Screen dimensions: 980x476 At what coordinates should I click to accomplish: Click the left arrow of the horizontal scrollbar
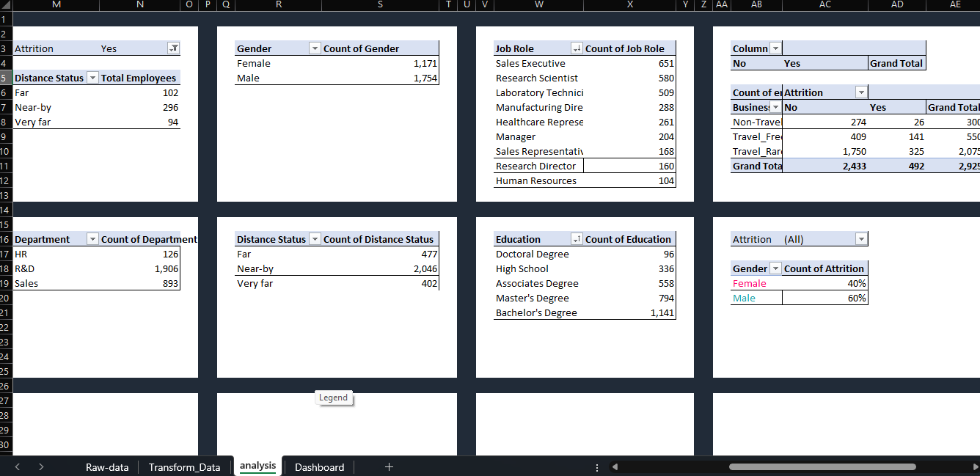click(x=615, y=466)
